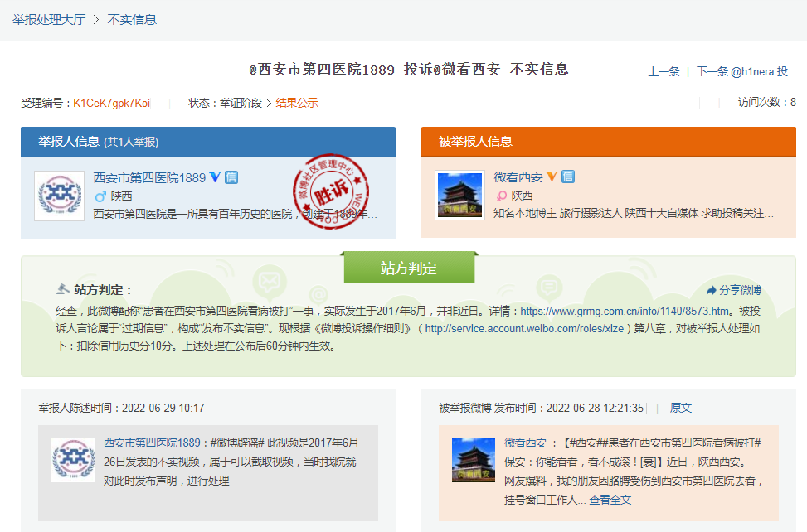
Task: Click reporter's blue V verification badge
Action: tap(215, 177)
